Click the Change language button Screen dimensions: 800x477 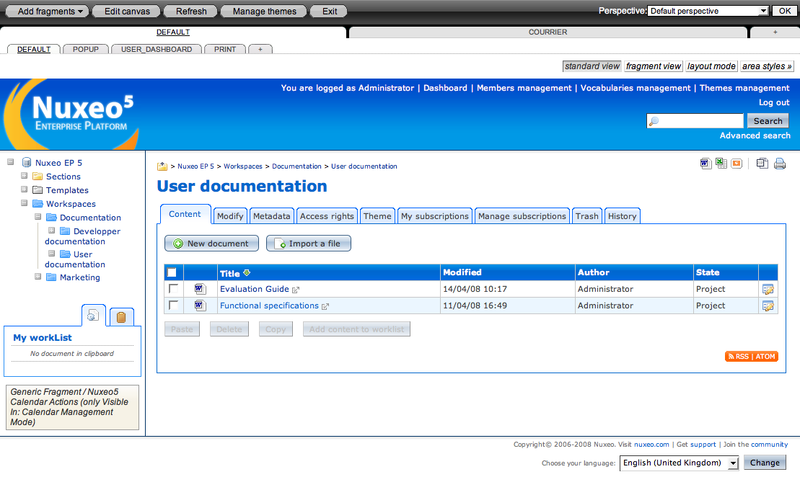(x=765, y=463)
